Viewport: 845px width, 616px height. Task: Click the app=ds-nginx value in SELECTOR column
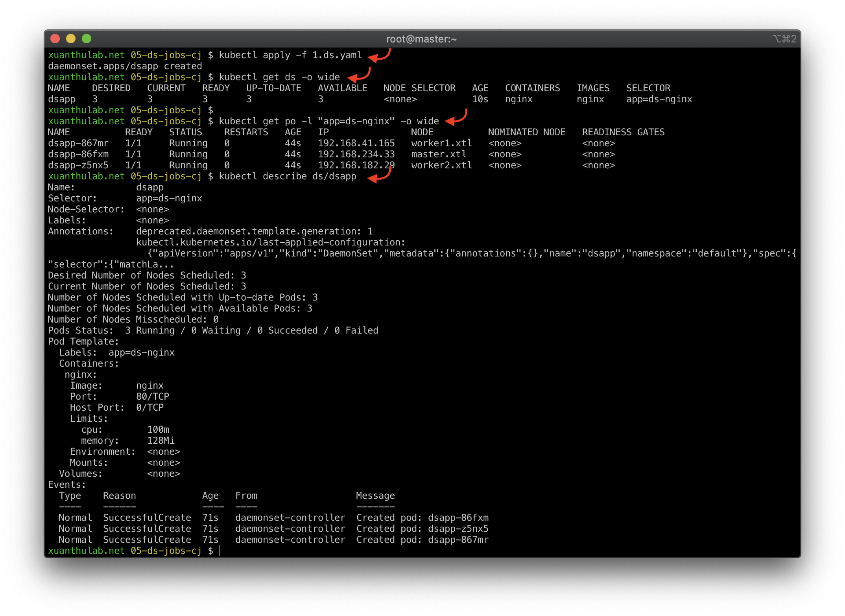tap(659, 99)
